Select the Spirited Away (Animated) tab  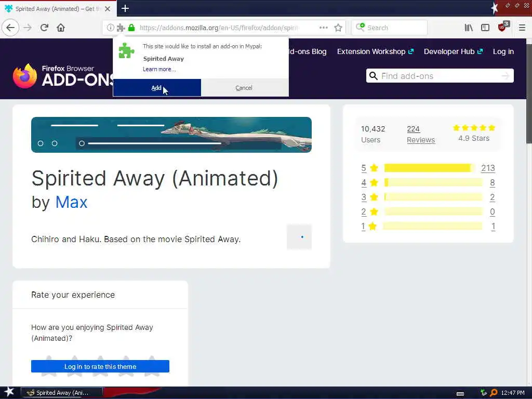pyautogui.click(x=58, y=9)
